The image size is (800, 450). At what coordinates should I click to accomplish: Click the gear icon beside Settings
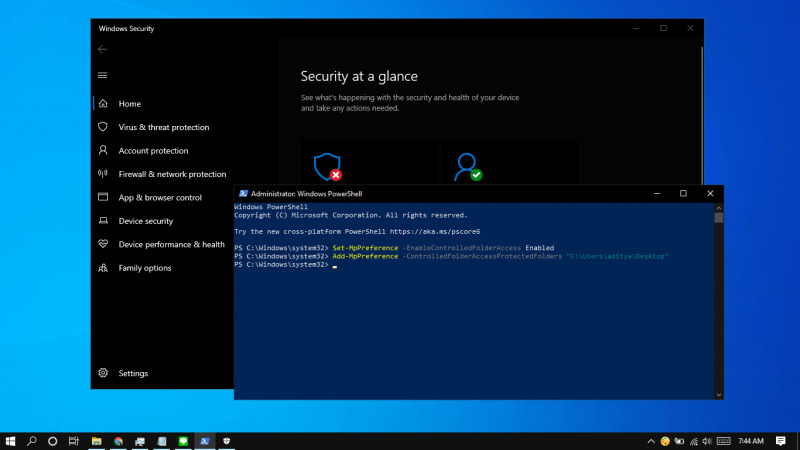pos(103,373)
